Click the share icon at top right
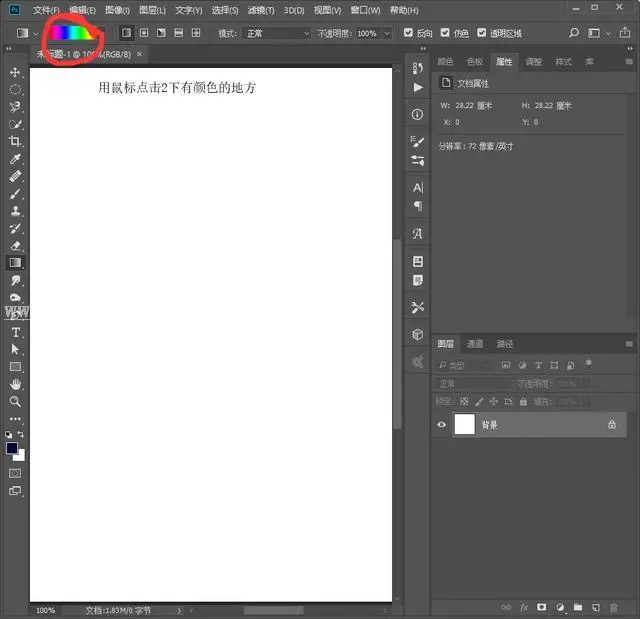 (625, 32)
